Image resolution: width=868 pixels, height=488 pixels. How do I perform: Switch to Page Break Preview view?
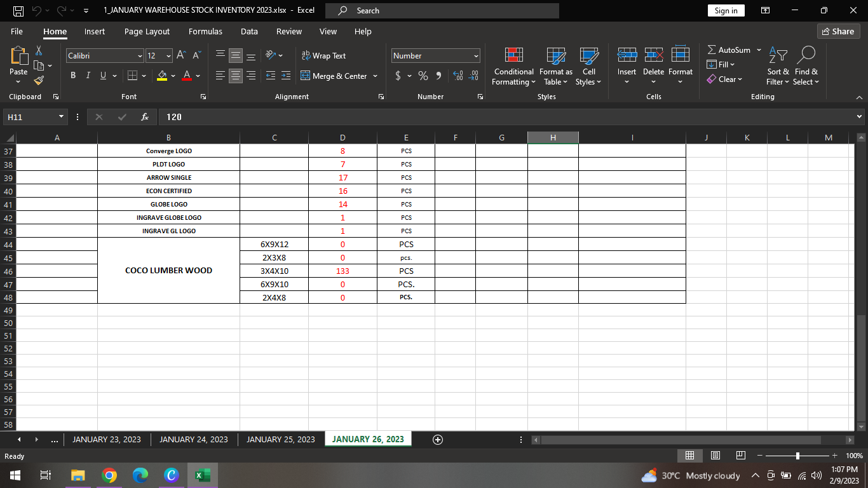(x=740, y=456)
